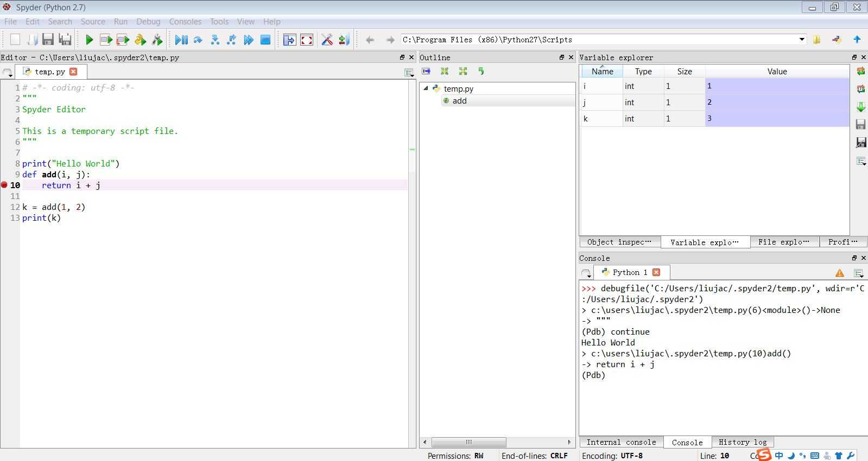Open the Consoles menu

coord(185,22)
